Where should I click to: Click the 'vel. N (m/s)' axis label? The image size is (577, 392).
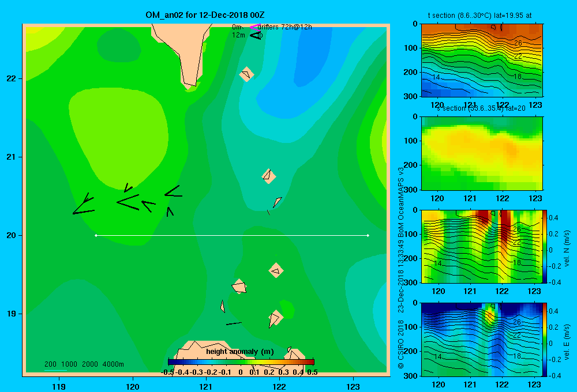pyautogui.click(x=567, y=248)
